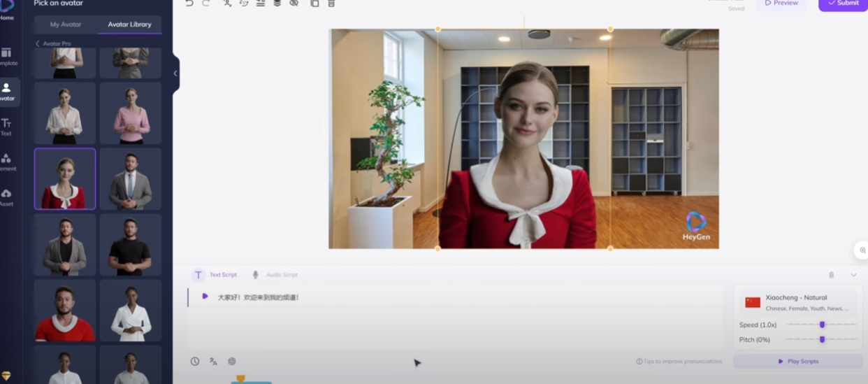Select woman in white blouse avatar thumbnail
Image resolution: width=868 pixels, height=384 pixels.
click(x=65, y=113)
